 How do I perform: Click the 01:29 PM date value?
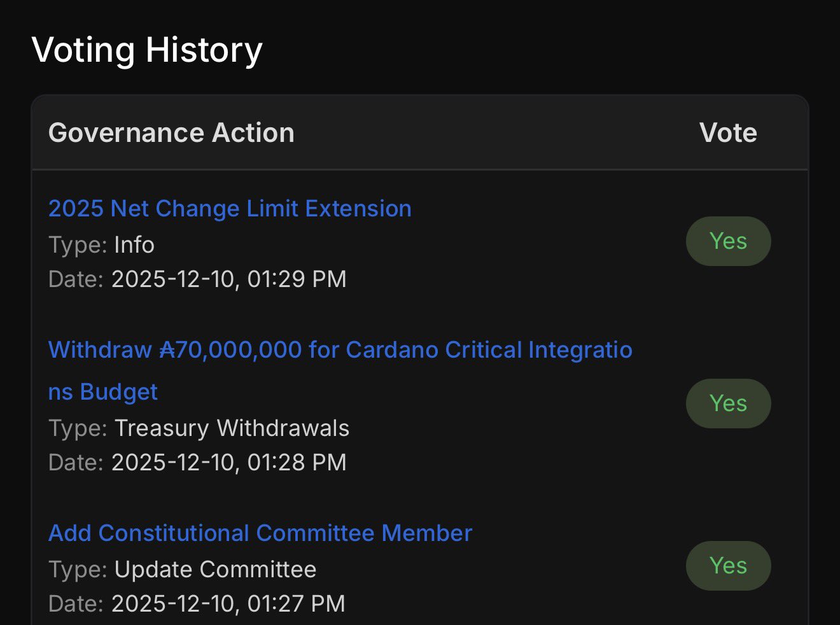[229, 279]
